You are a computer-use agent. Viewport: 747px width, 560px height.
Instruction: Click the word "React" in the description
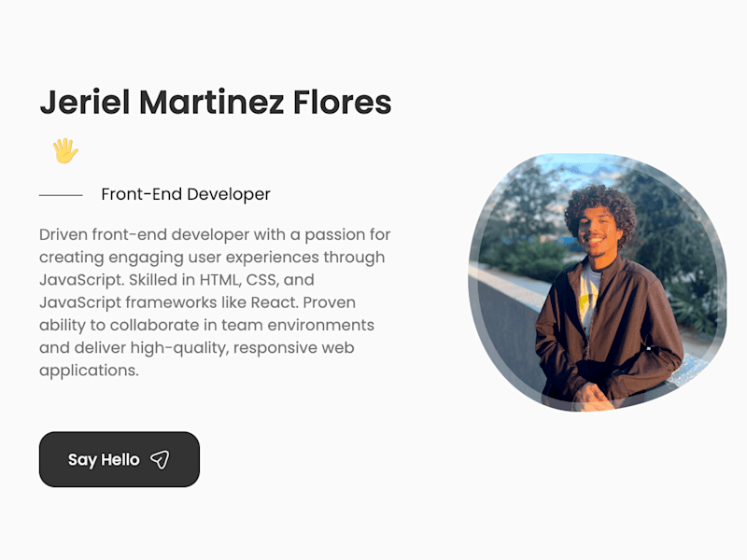pyautogui.click(x=275, y=302)
